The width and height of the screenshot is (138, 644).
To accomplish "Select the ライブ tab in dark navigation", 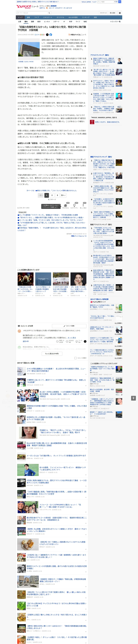I will [x=37, y=17].
